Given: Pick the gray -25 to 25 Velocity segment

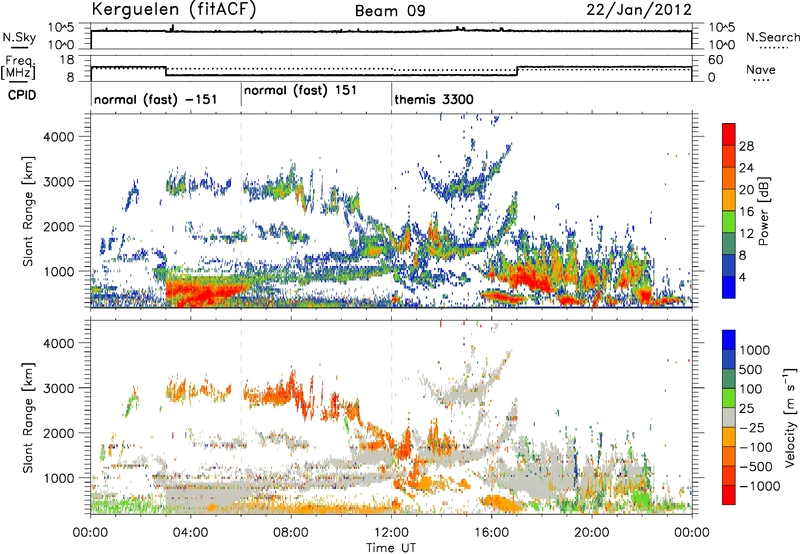Looking at the screenshot, I should 729,417.
